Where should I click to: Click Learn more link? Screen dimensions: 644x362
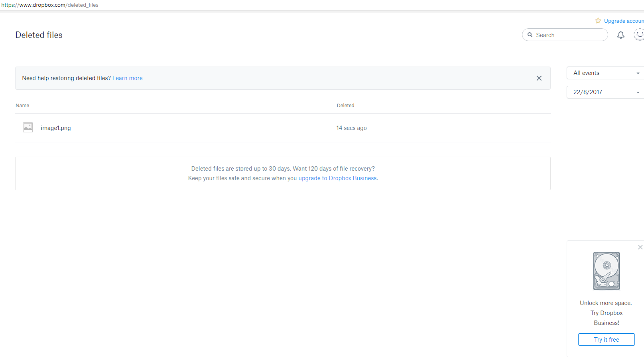tap(128, 78)
